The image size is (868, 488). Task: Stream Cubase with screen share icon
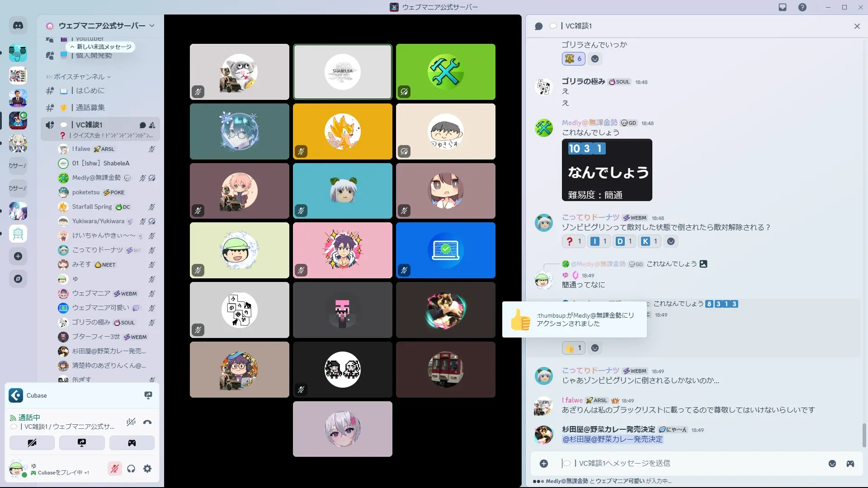pos(148,395)
